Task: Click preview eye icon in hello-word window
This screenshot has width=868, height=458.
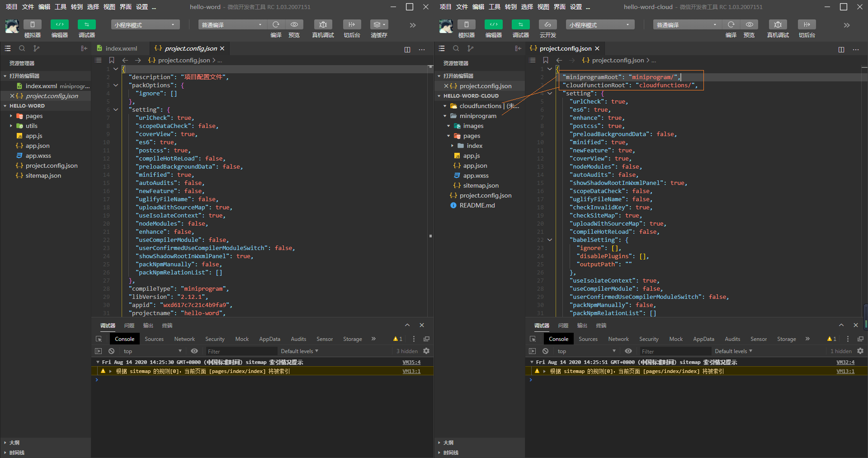Action: coord(294,24)
